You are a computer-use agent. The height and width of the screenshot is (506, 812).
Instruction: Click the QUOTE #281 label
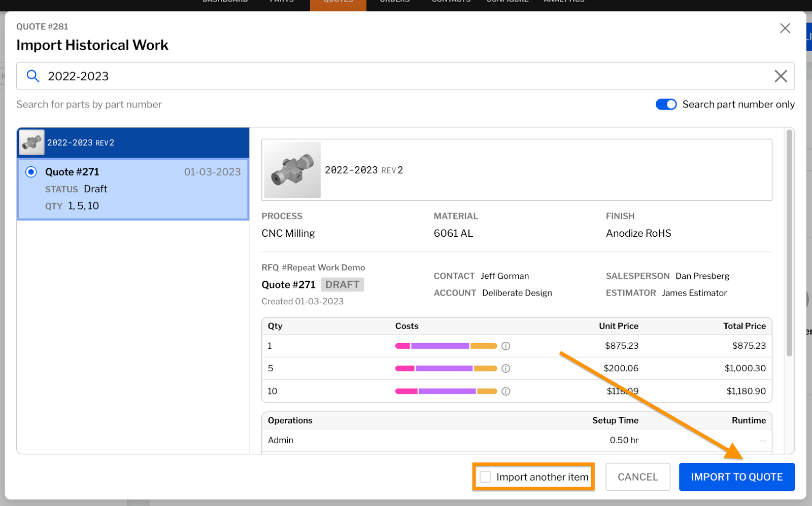tap(42, 27)
